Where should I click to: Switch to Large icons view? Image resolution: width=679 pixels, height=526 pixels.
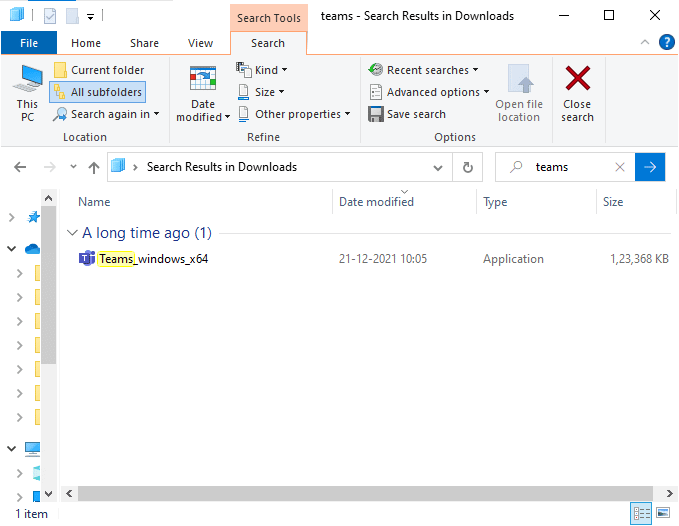tap(663, 513)
